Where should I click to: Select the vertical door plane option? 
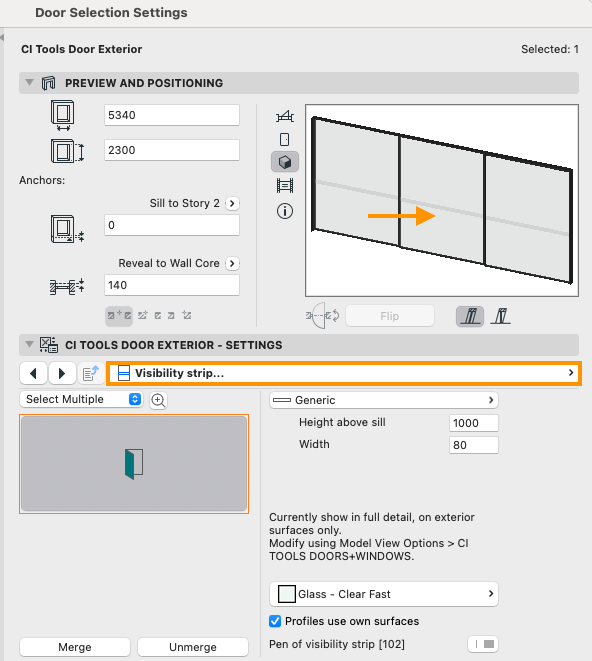[470, 316]
